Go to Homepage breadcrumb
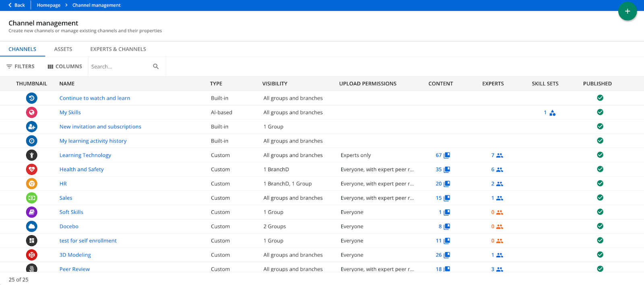The width and height of the screenshot is (644, 285). [48, 5]
